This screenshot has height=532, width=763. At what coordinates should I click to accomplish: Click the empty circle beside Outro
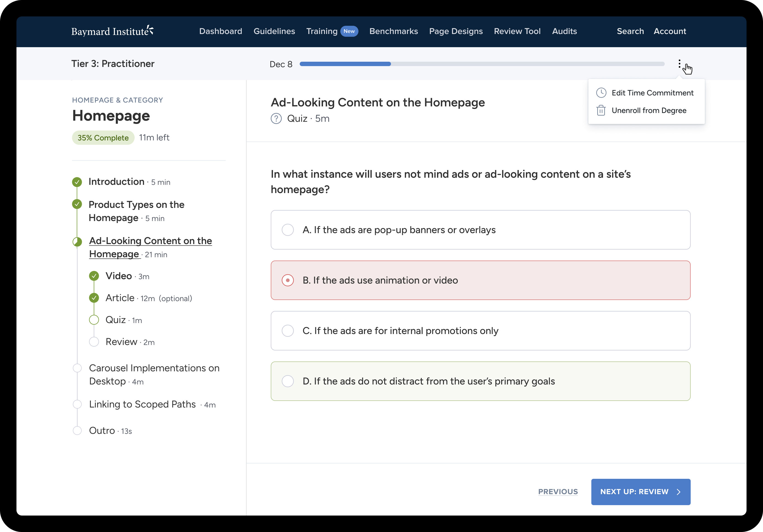pyautogui.click(x=77, y=431)
